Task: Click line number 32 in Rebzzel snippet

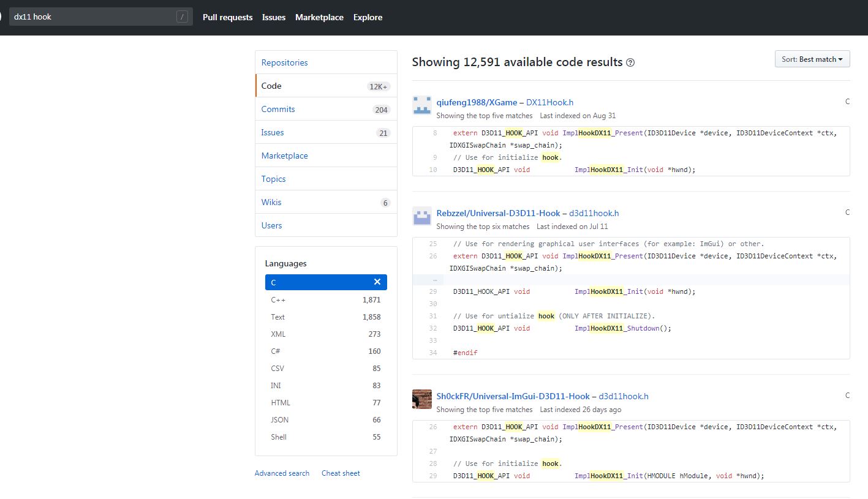Action: point(433,328)
